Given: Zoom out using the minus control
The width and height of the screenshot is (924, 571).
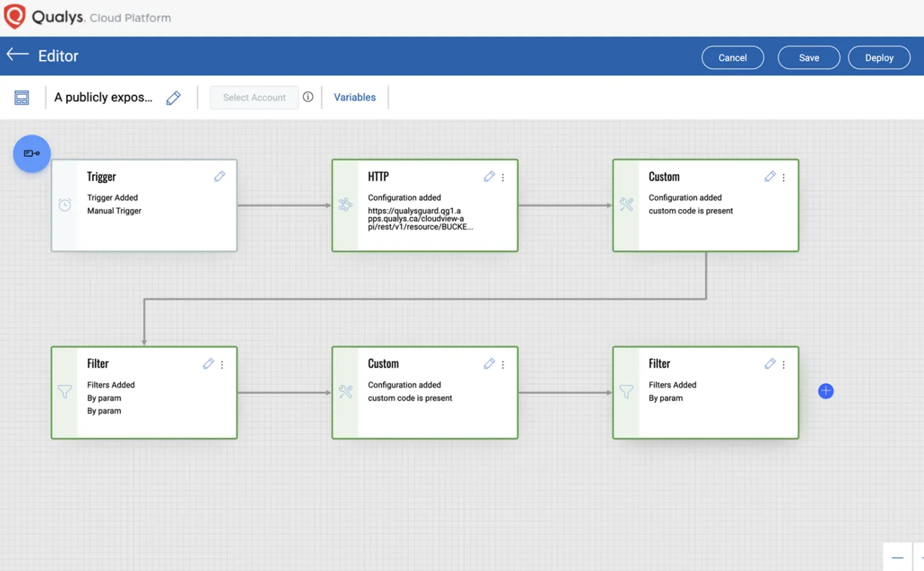Looking at the screenshot, I should pyautogui.click(x=897, y=556).
